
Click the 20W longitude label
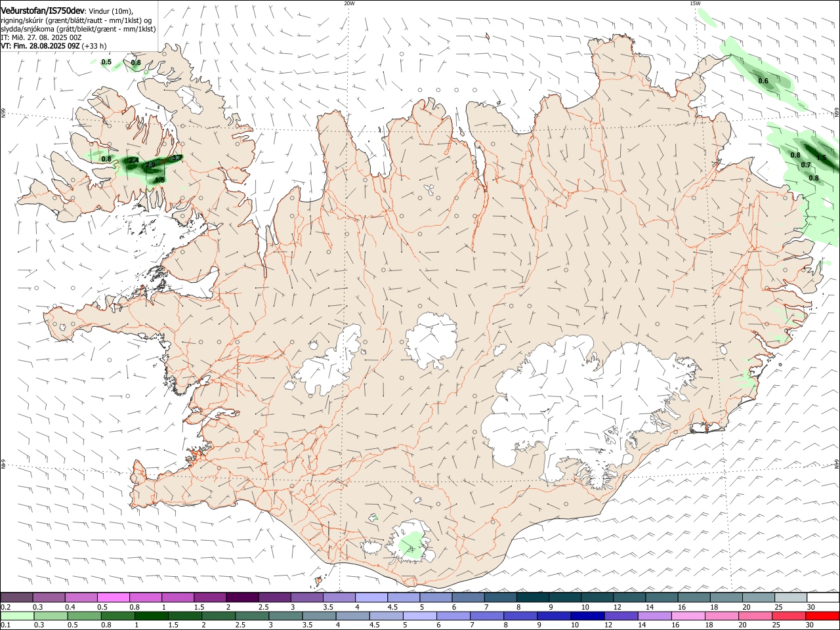(x=348, y=3)
